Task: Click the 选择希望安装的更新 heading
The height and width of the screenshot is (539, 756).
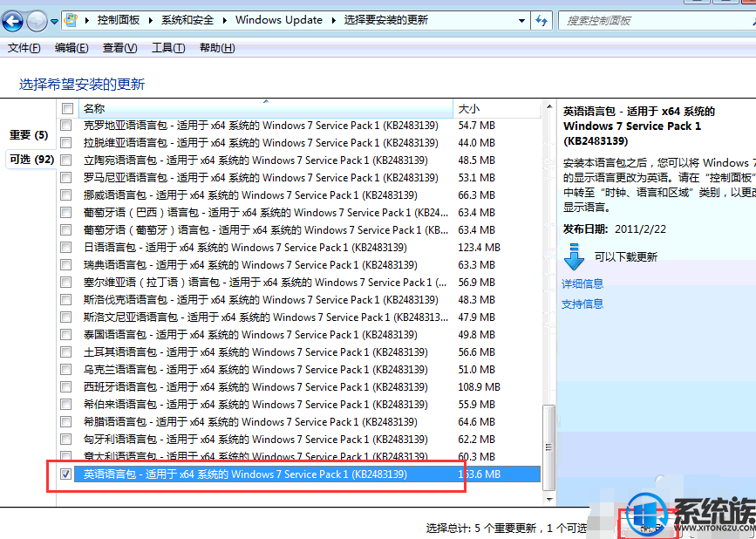Action: point(82,85)
